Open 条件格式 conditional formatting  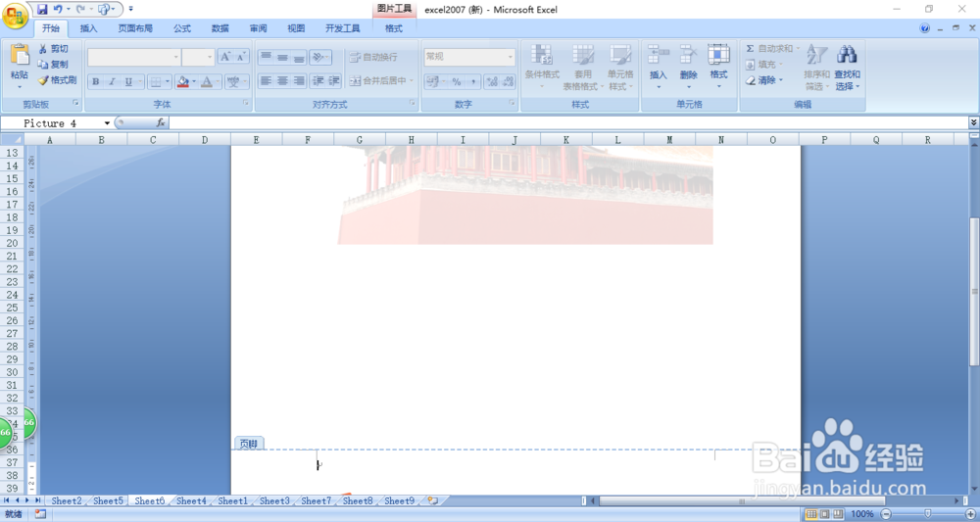click(x=542, y=68)
